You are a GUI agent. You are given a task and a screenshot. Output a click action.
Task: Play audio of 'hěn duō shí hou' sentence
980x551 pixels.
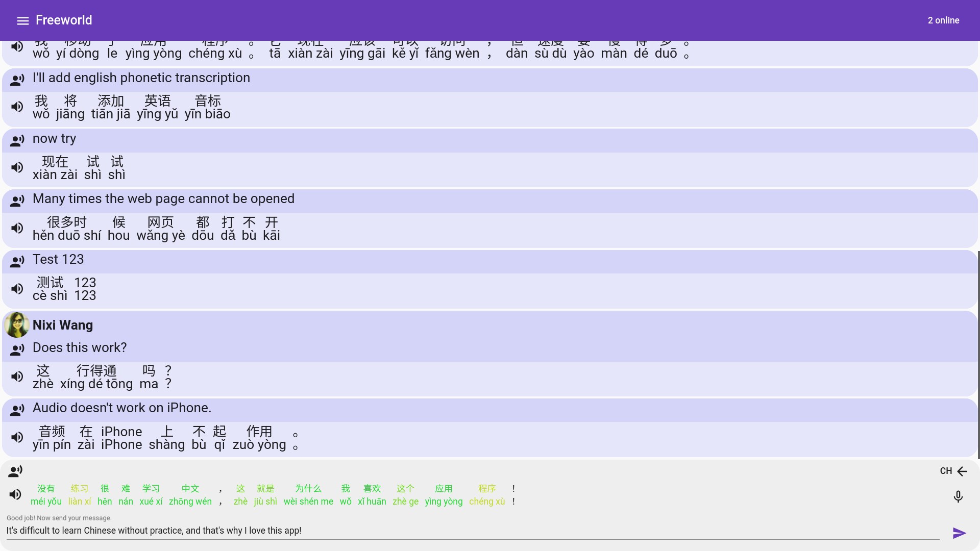coord(17,228)
